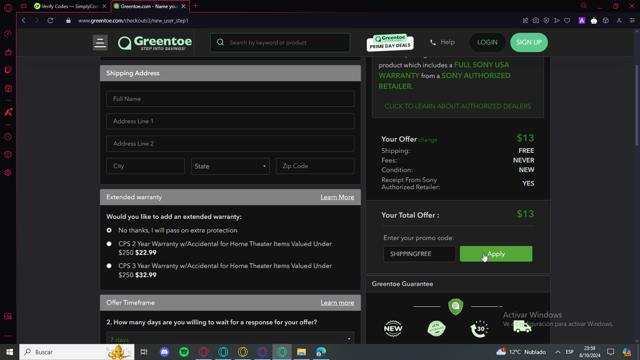The image size is (640, 360).
Task: Focus the Address Line 1 field
Action: 230,121
